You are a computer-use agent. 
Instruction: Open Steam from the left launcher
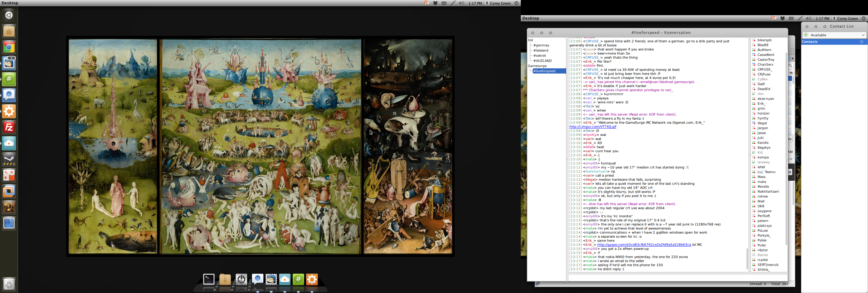click(x=9, y=160)
